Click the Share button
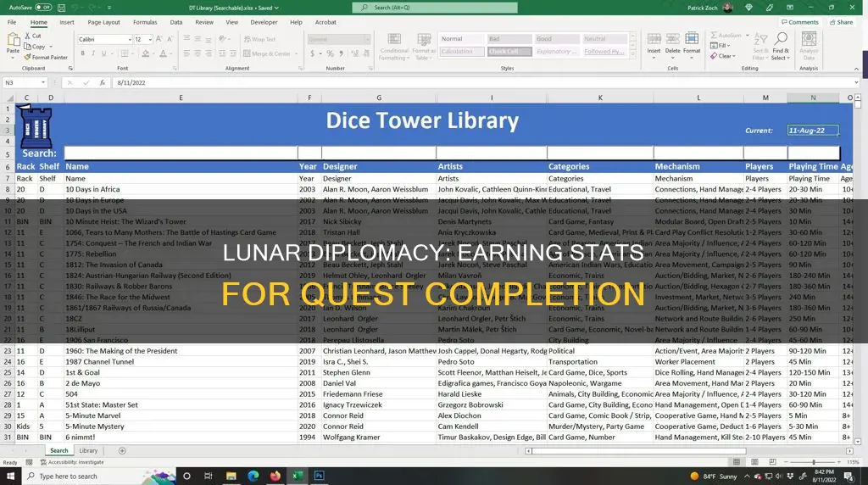868x485 pixels. (x=841, y=22)
